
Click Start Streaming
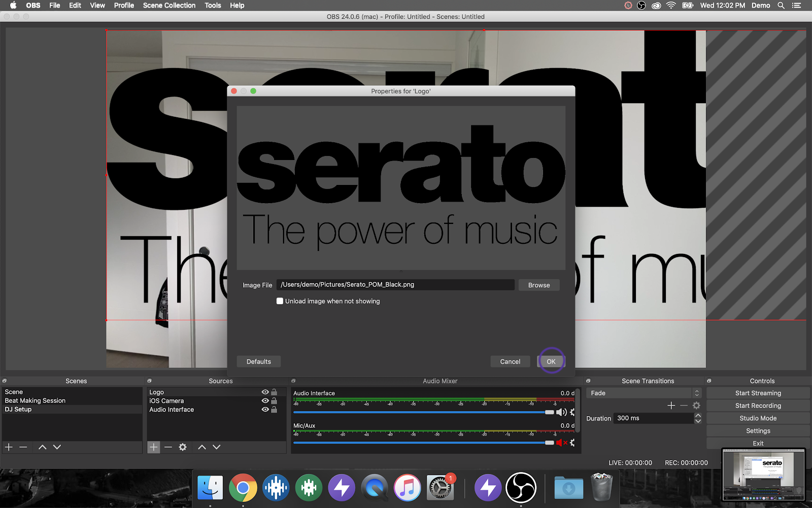tap(758, 393)
